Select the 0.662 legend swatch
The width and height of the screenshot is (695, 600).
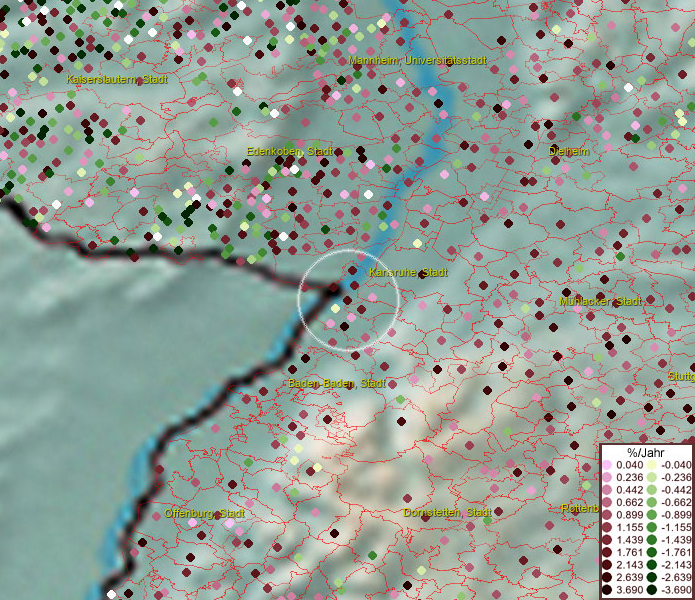pyautogui.click(x=607, y=503)
